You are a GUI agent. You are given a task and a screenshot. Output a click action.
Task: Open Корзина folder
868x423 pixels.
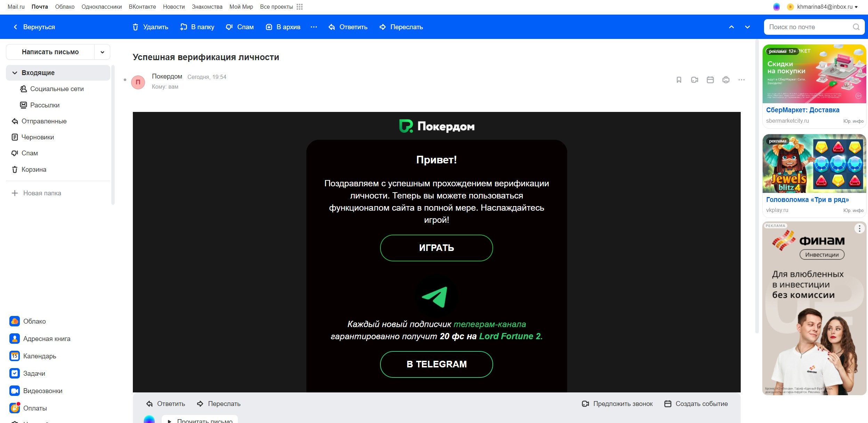29,169
